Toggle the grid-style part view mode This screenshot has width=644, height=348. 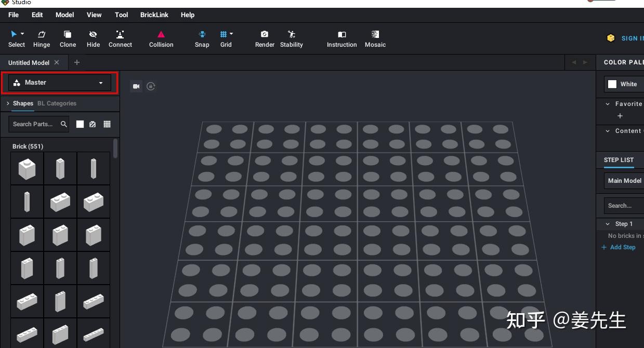pos(107,124)
